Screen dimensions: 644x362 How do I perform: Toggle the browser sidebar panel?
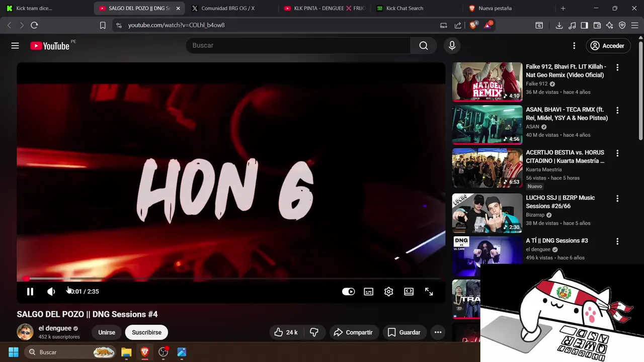coord(584,25)
